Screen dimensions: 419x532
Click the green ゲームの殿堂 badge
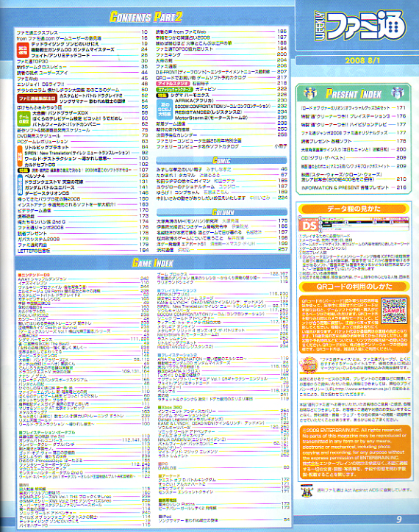pos(24,119)
